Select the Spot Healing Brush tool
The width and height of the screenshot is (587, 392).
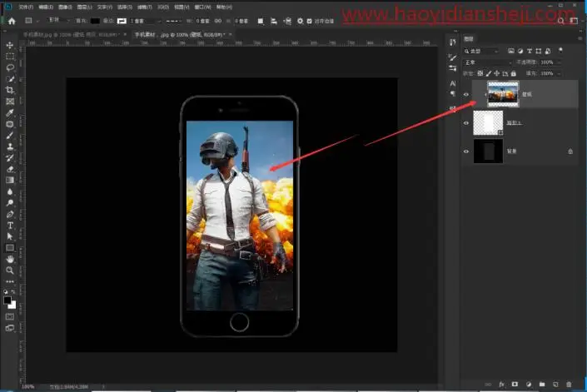pyautogui.click(x=10, y=124)
